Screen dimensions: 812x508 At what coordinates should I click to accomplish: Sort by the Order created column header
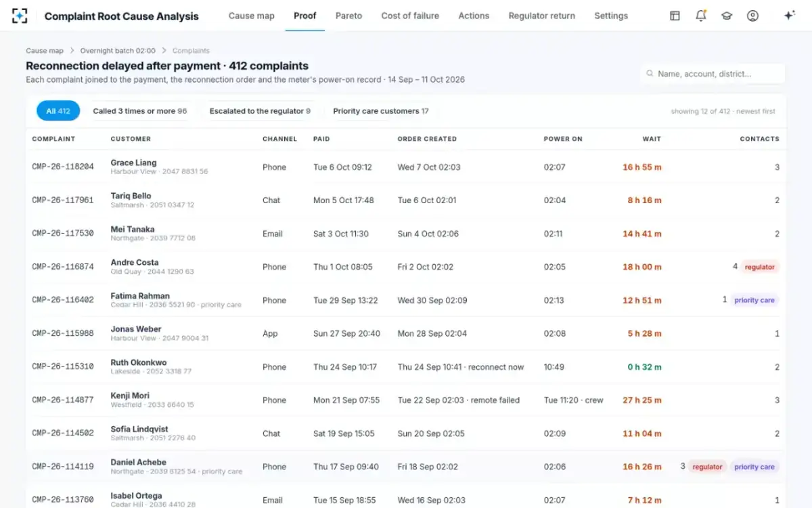(427, 139)
